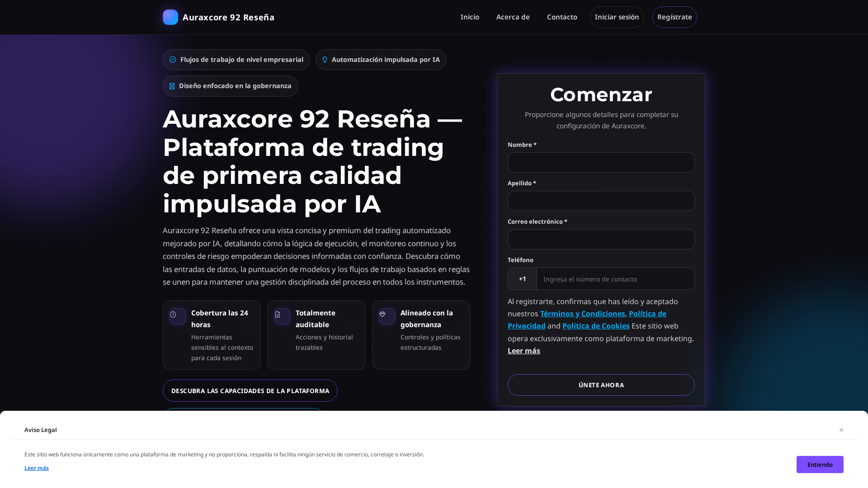Click the lightbulb icon on the AI automation badge
Screen dimensions: 868x488
(x=325, y=59)
